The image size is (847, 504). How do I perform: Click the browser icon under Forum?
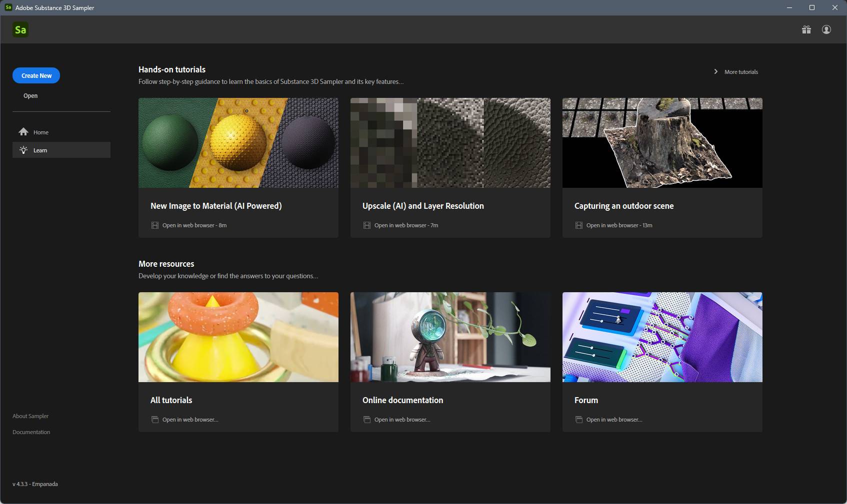tap(579, 420)
